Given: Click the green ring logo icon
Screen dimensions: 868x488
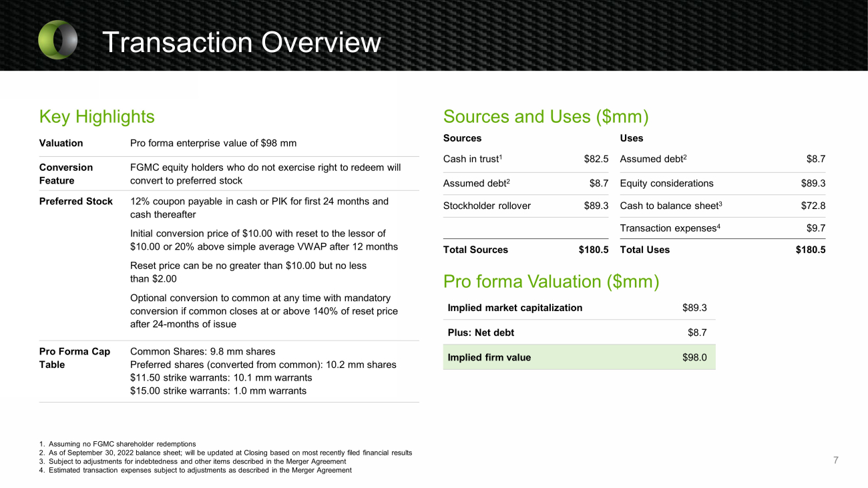Looking at the screenshot, I should coord(58,39).
